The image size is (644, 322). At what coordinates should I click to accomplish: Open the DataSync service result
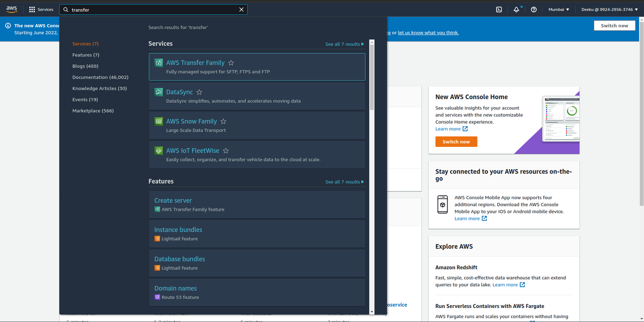coord(257,96)
